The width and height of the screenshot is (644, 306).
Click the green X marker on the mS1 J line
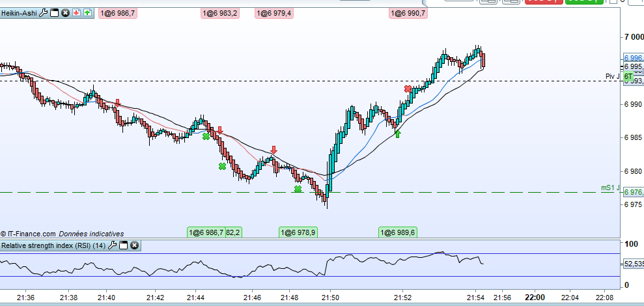pyautogui.click(x=298, y=189)
